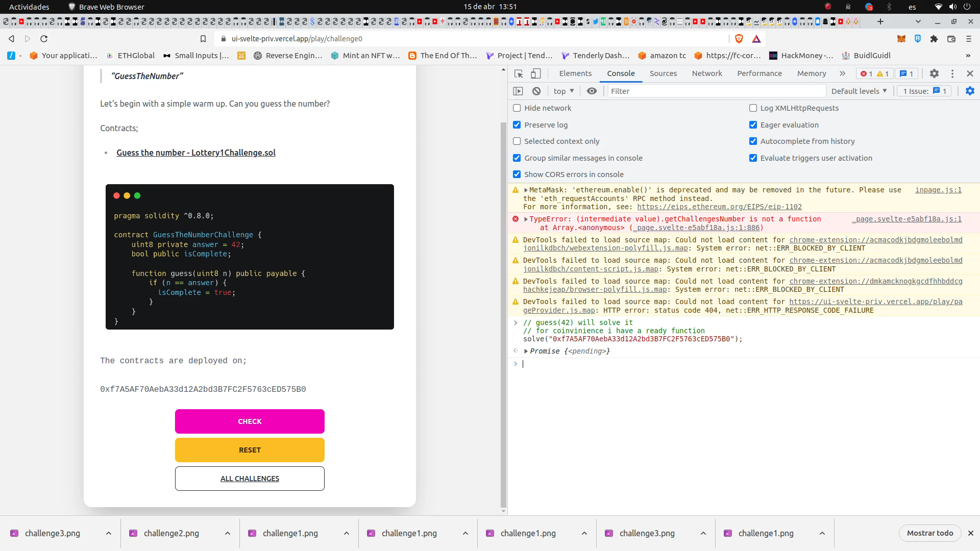The height and width of the screenshot is (551, 980).
Task: Show more DevTools tabs with chevron
Action: [x=842, y=73]
